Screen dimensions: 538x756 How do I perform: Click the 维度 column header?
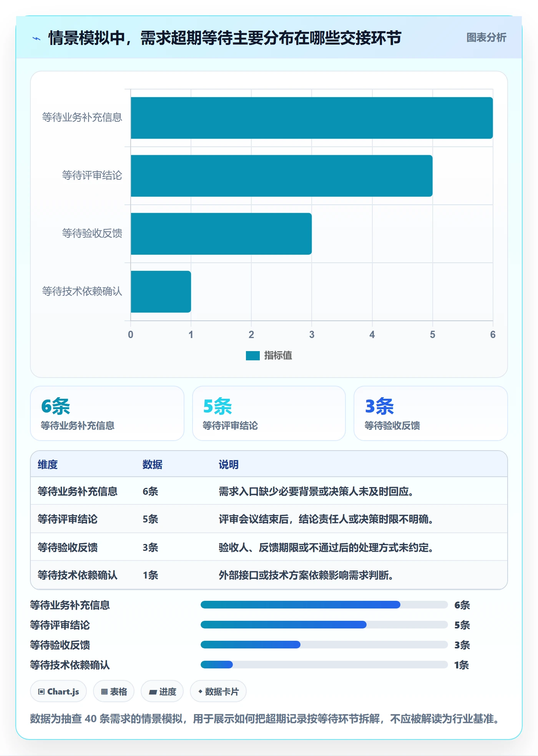[48, 464]
